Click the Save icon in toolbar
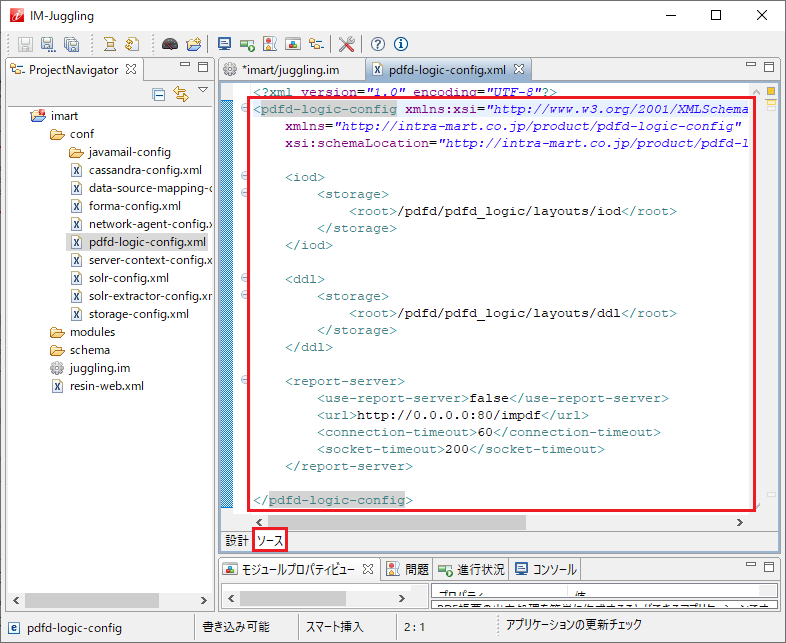This screenshot has width=786, height=643. click(24, 44)
